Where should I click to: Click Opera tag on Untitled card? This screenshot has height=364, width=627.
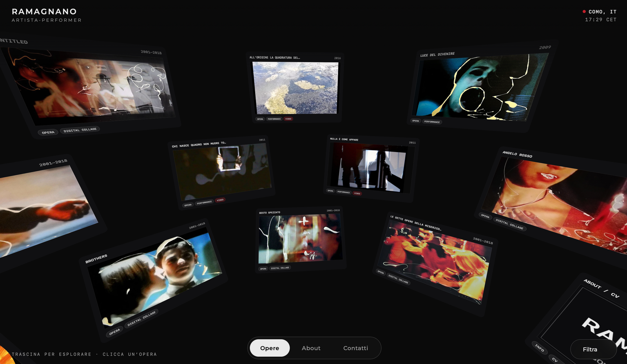click(x=48, y=132)
